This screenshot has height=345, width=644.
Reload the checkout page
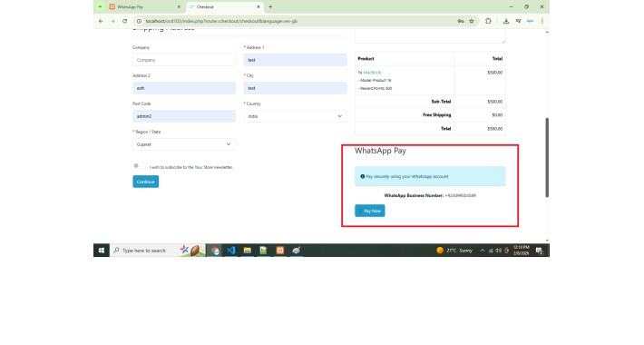click(125, 21)
